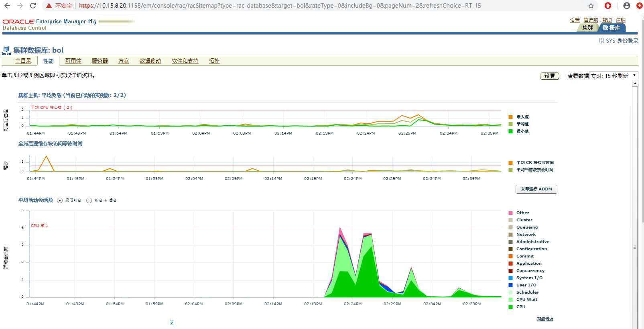The width and height of the screenshot is (644, 329).
Task: Click Concurrency dark red legend swatch
Action: 510,271
